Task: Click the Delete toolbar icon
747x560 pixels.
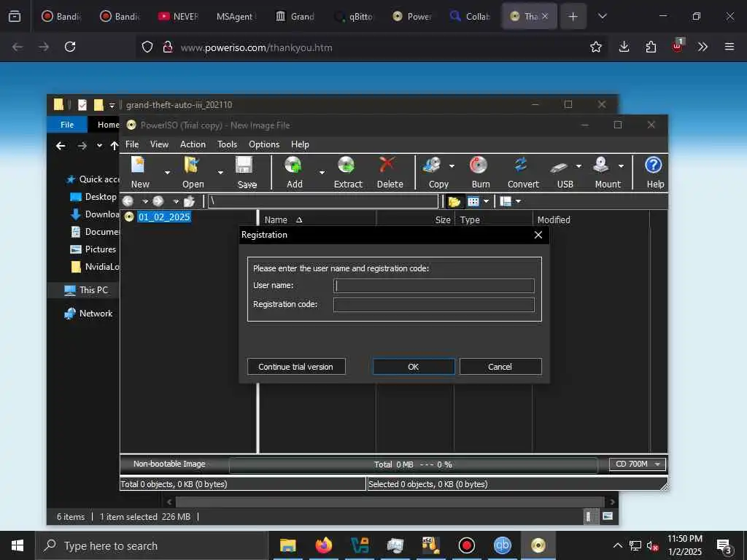Action: [x=387, y=166]
